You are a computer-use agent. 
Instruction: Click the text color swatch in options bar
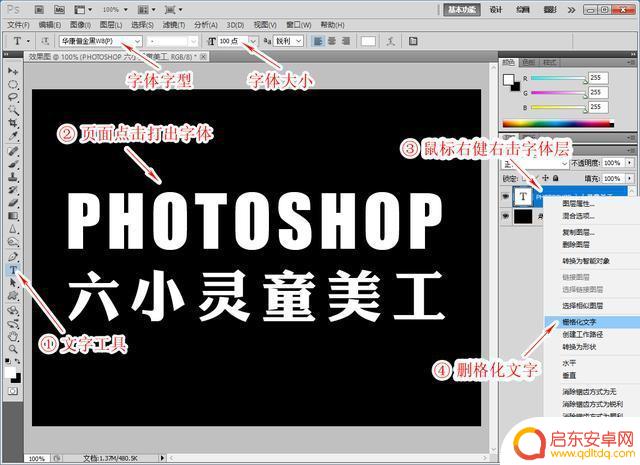click(x=368, y=41)
